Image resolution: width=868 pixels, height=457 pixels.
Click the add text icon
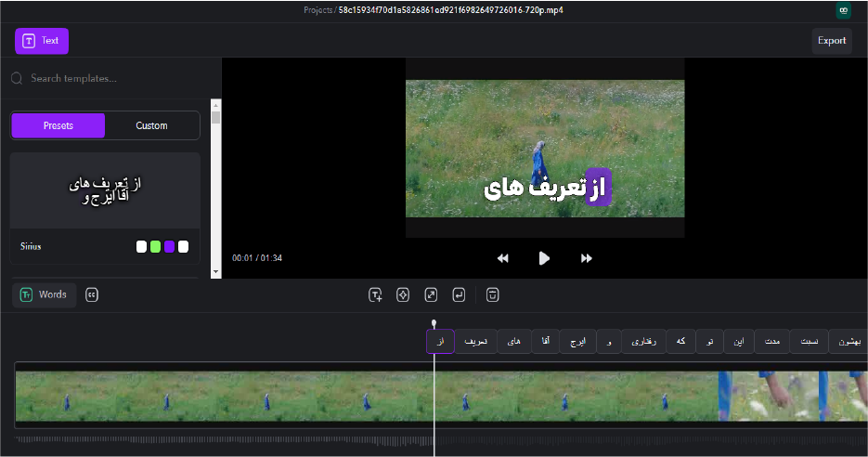(x=375, y=295)
